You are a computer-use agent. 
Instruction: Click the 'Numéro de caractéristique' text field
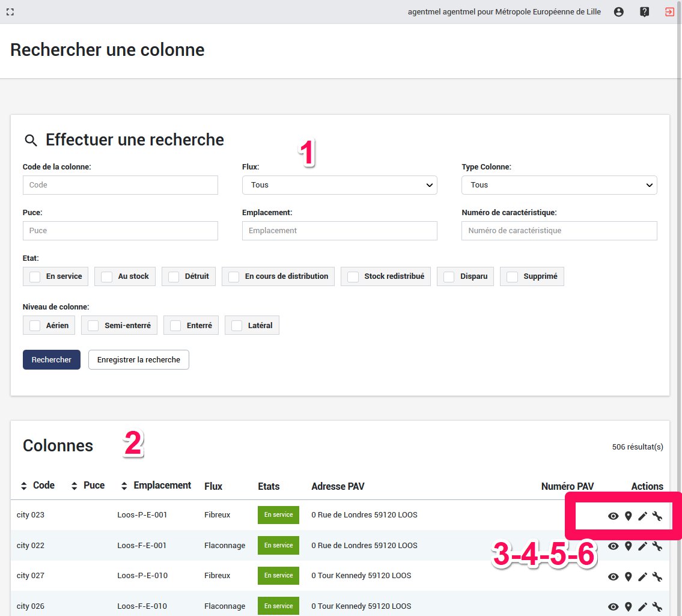559,231
